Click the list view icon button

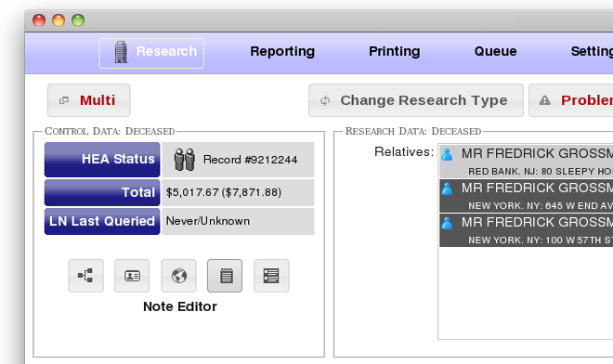(x=271, y=276)
